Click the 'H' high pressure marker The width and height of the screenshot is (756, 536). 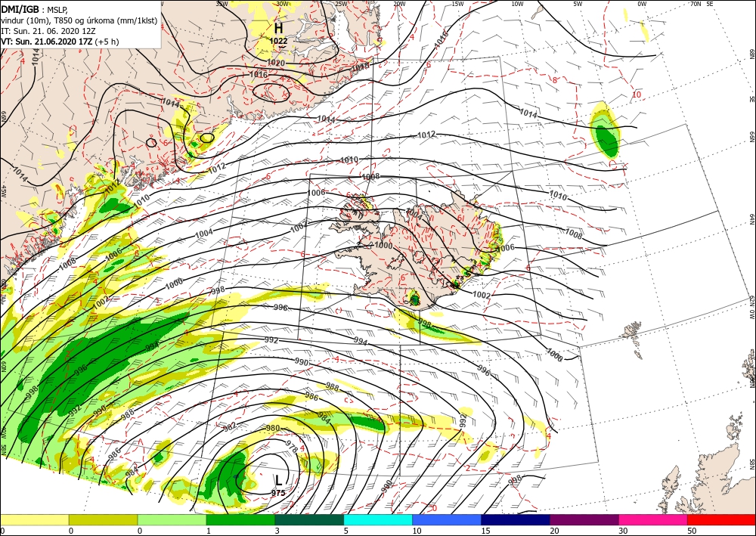pos(279,29)
